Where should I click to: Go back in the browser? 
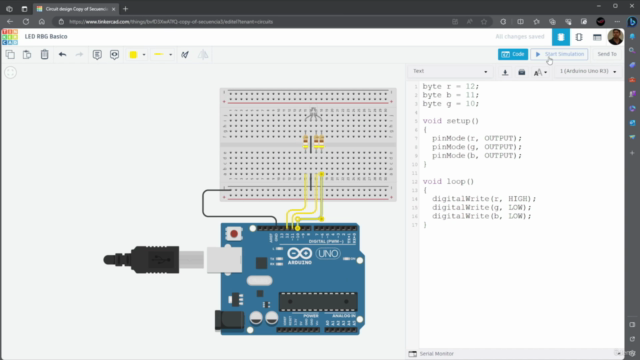coord(10,22)
